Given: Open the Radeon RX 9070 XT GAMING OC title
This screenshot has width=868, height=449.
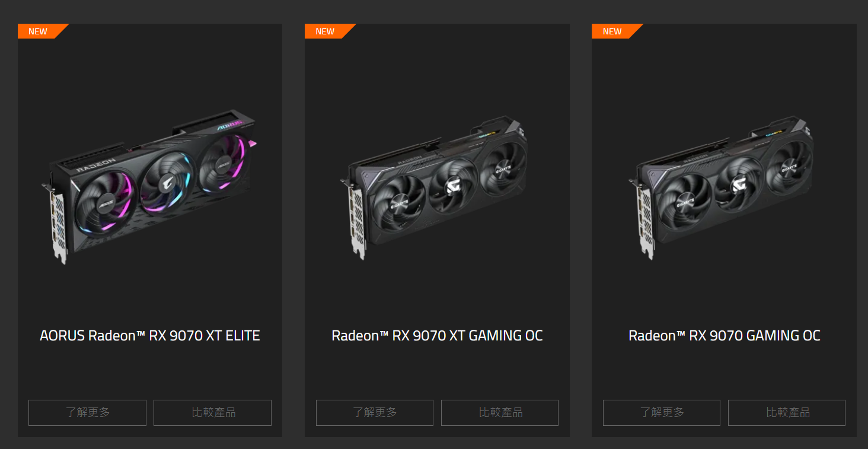Looking at the screenshot, I should click(x=437, y=336).
